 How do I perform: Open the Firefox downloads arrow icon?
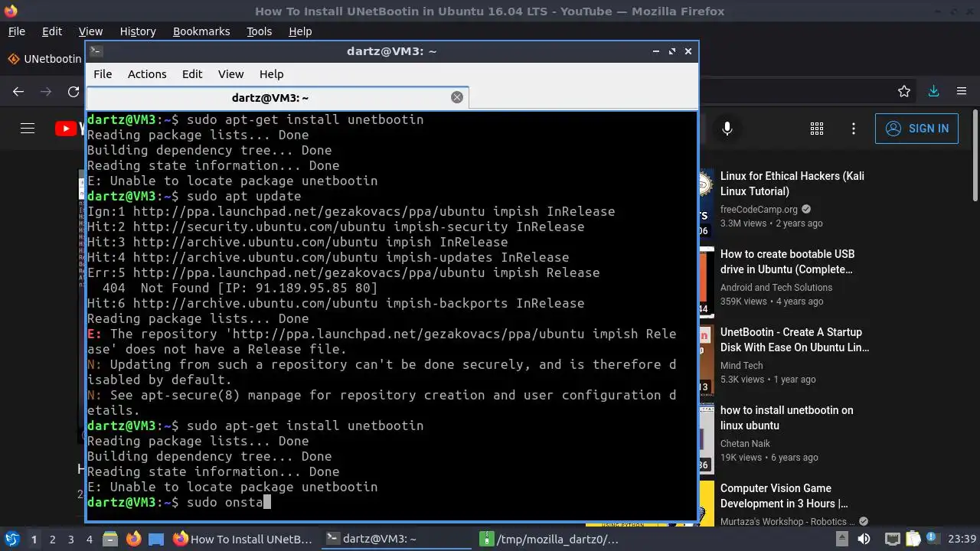[x=933, y=91]
